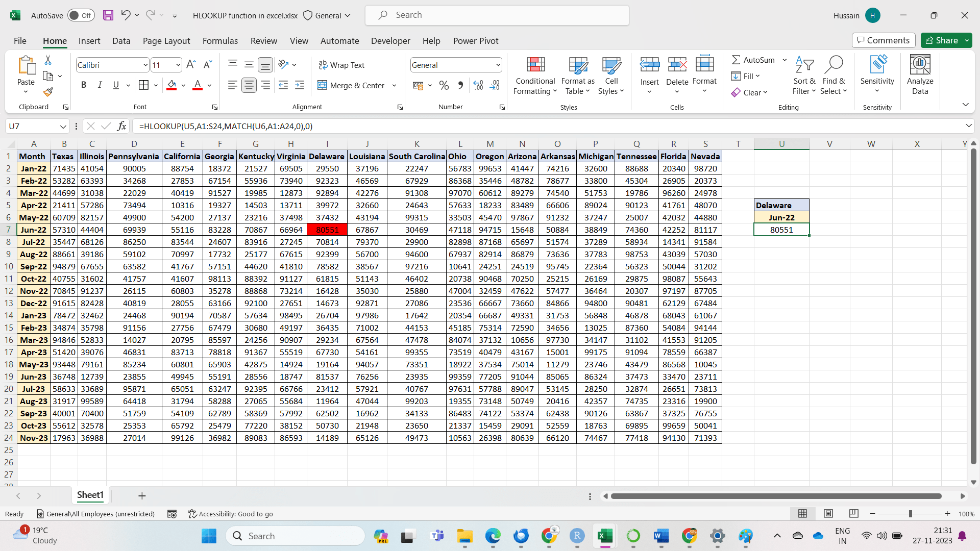Click the Insert Function fx icon
The width and height of the screenshot is (980, 551).
coord(121,126)
